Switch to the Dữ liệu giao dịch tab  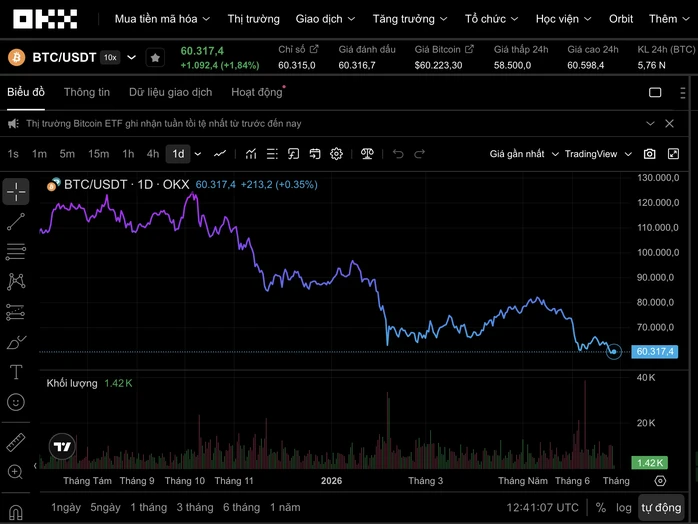point(170,92)
